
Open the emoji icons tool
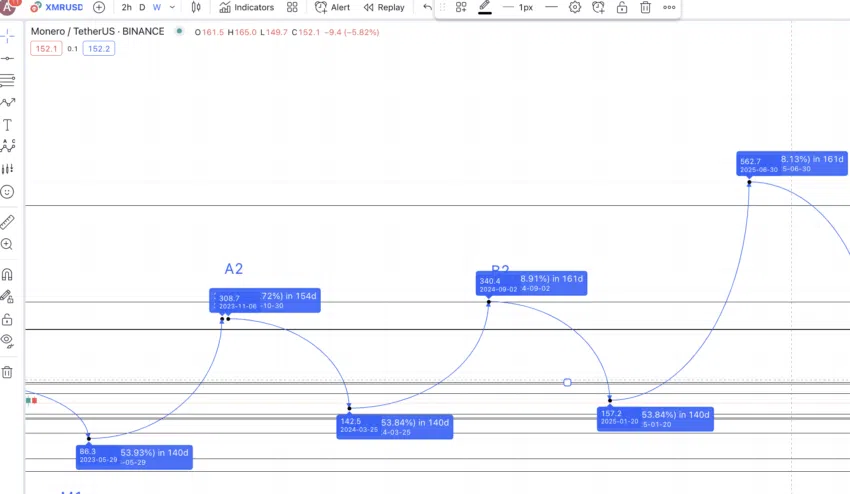8,191
